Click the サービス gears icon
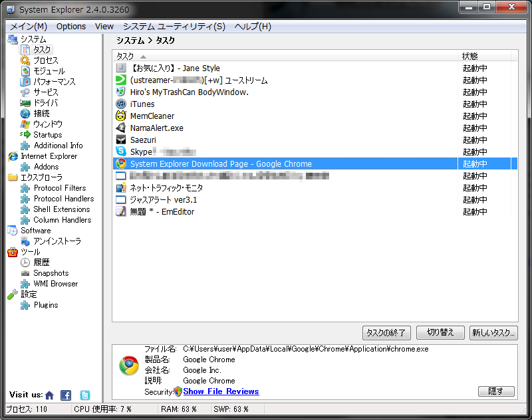This screenshot has width=532, height=420. point(25,92)
